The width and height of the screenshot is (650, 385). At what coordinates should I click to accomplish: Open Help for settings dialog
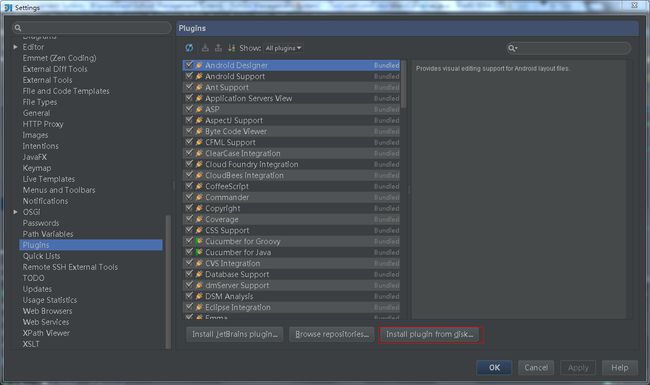click(620, 368)
